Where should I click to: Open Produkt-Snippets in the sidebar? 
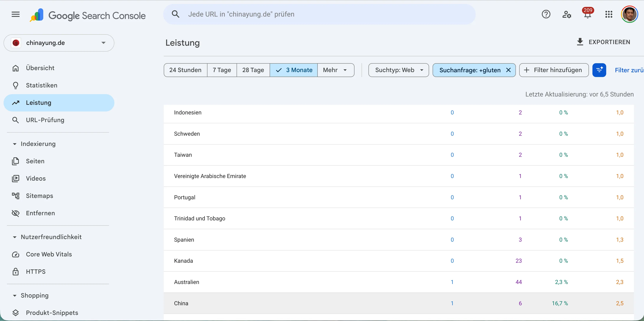point(59,313)
